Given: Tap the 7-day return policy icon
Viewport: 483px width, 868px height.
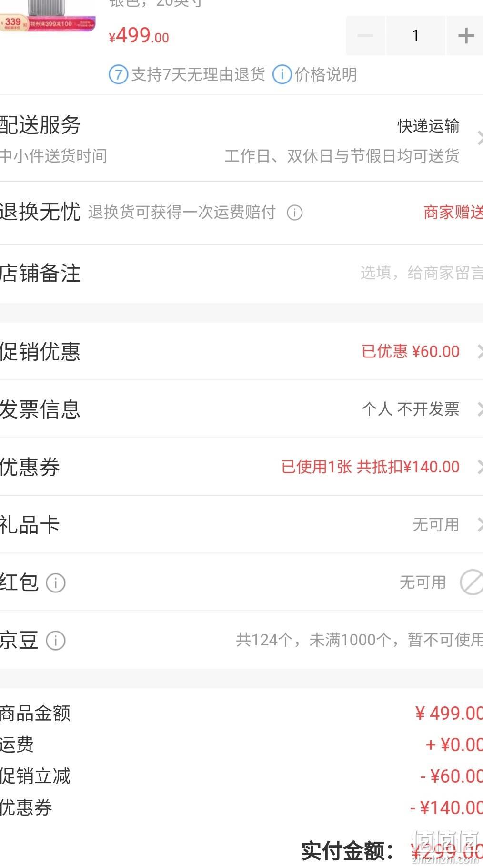Looking at the screenshot, I should (x=118, y=75).
